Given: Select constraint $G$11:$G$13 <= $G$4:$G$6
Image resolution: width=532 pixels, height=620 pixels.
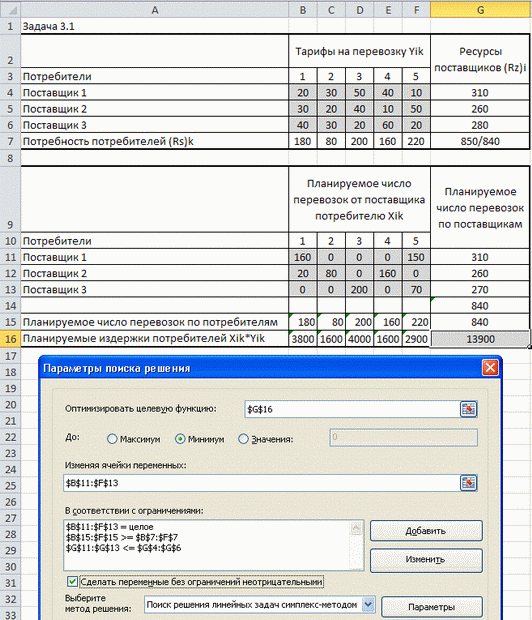Looking at the screenshot, I should pos(123,548).
